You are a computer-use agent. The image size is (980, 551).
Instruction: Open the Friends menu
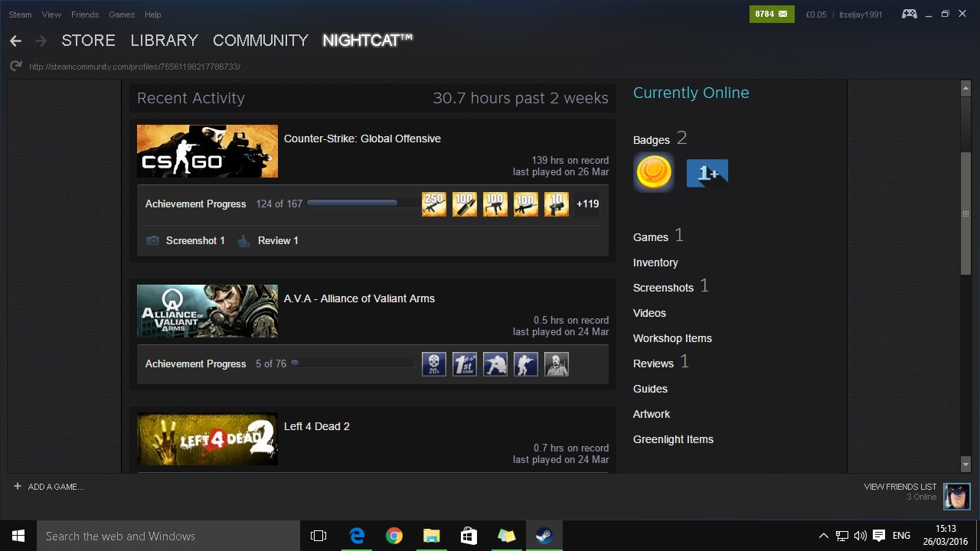click(x=84, y=15)
